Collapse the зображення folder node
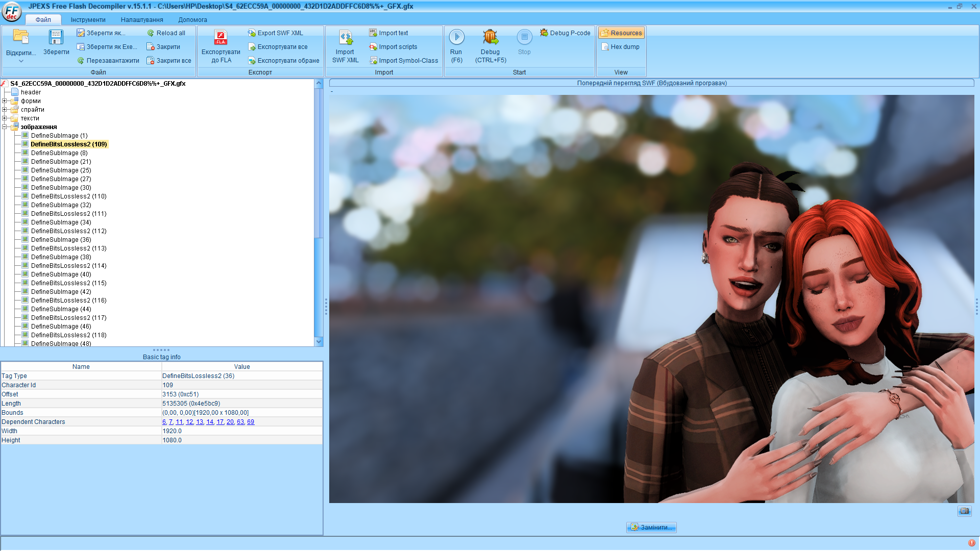Screen dimensions: 980x551 4,127
